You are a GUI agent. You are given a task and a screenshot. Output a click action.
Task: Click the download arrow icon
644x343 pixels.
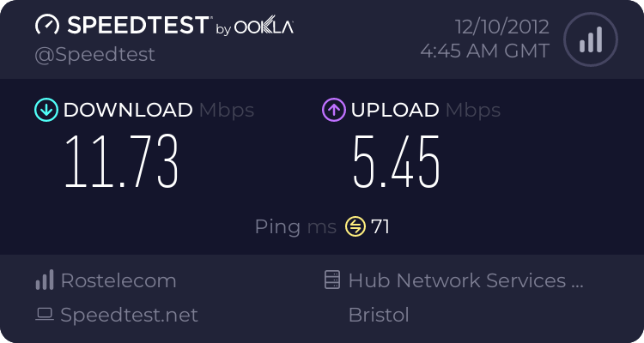point(46,110)
